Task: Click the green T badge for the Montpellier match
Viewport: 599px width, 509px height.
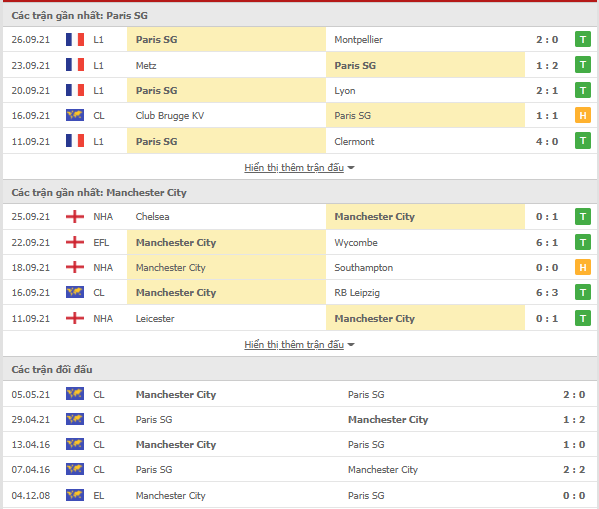Action: click(583, 39)
